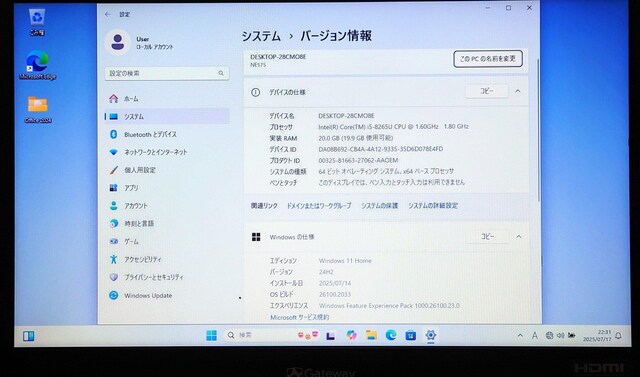The width and height of the screenshot is (640, 377).
Task: Click the settings page vertical scrollbar
Action: (538, 131)
